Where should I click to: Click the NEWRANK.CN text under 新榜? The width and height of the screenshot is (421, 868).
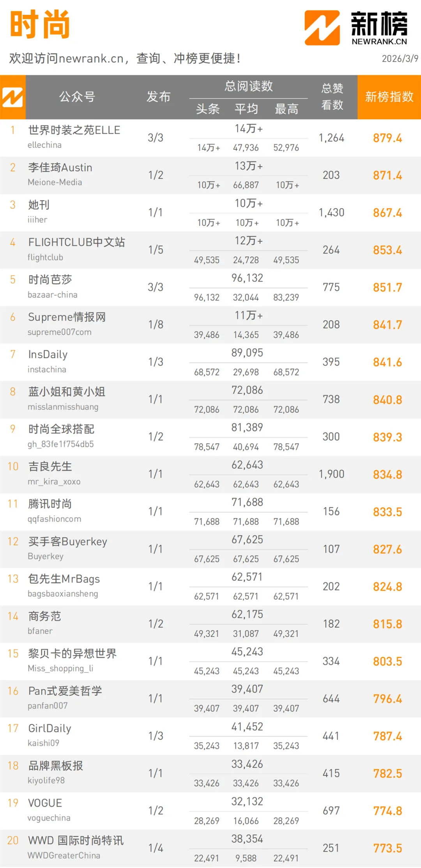coord(379,42)
